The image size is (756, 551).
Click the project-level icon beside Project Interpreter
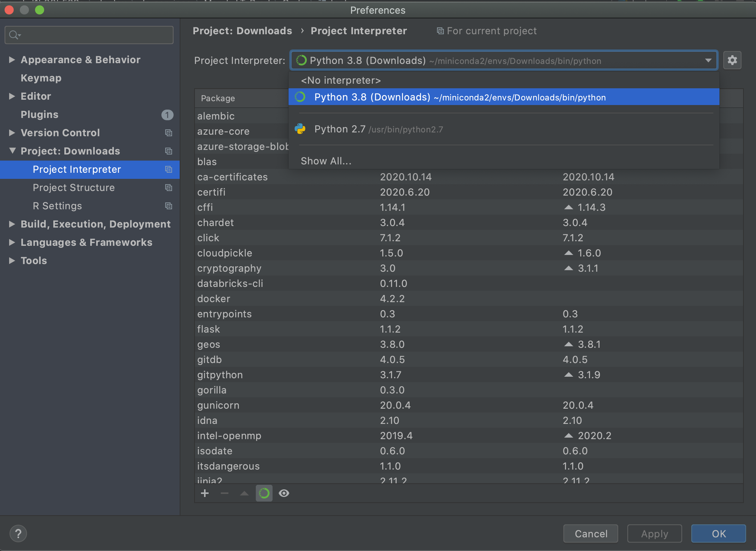point(169,169)
